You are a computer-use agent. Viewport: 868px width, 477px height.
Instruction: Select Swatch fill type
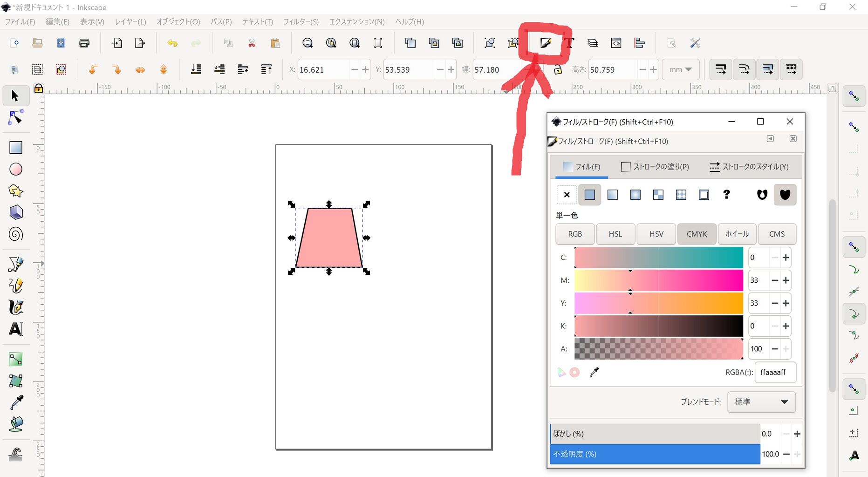click(704, 195)
